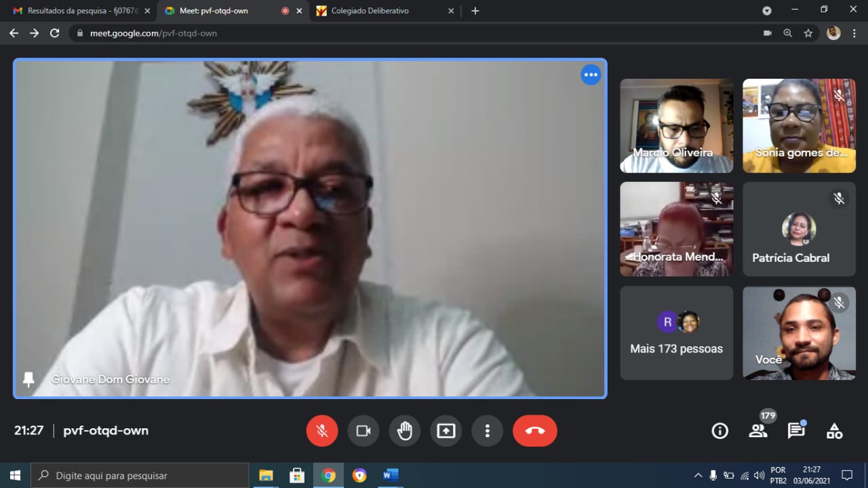Click the camera permission icon in address bar
The width and height of the screenshot is (868, 488).
(768, 33)
